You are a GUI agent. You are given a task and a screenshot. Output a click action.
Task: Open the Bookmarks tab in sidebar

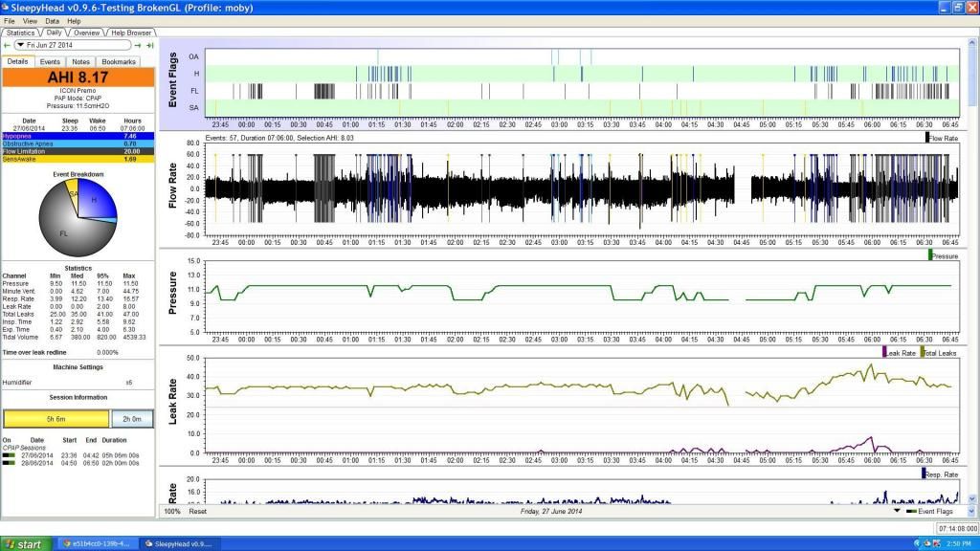point(119,62)
